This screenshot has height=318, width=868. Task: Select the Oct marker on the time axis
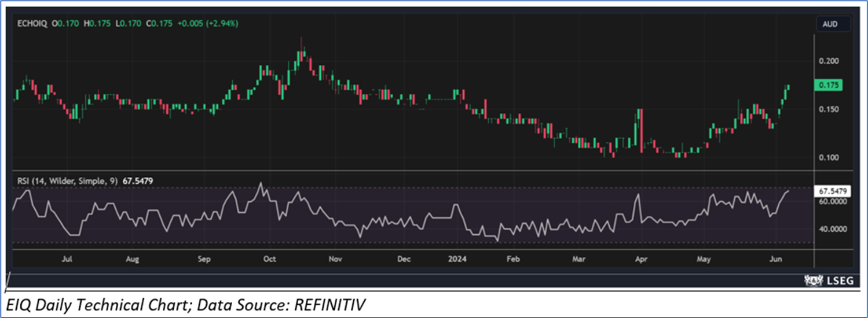click(269, 259)
